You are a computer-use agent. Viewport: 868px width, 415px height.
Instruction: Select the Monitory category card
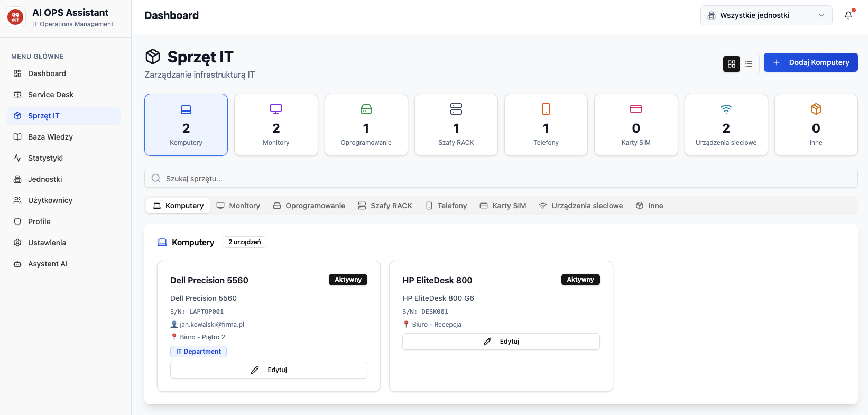tap(276, 125)
